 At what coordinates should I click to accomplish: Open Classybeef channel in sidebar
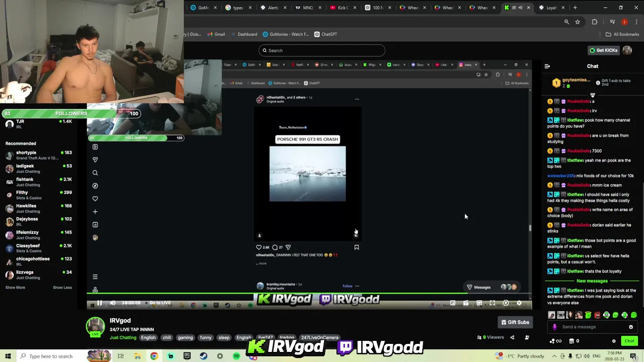pos(38,248)
